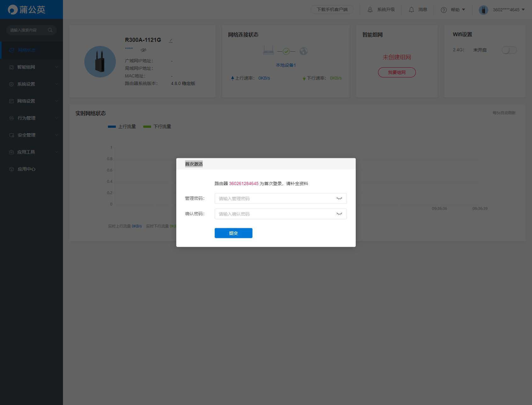This screenshot has height=405, width=532.
Task: Toggle 上行流量 legend series
Action: pyautogui.click(x=122, y=127)
